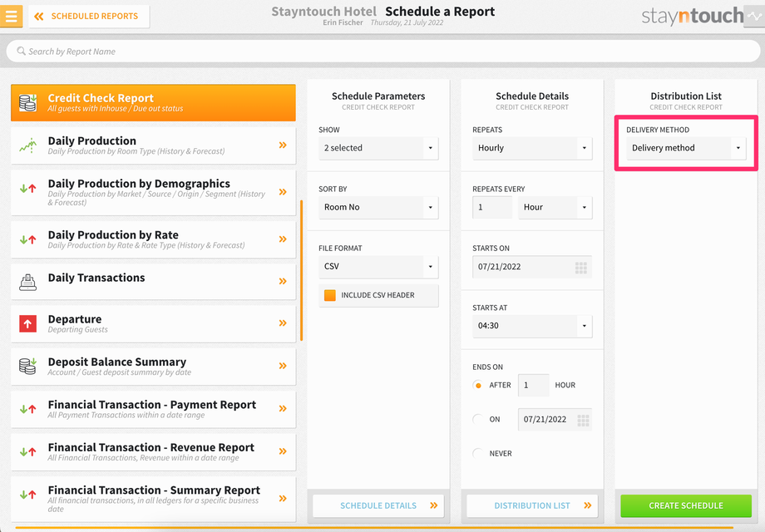
Task: Open the File Format CSV dropdown
Action: point(378,267)
